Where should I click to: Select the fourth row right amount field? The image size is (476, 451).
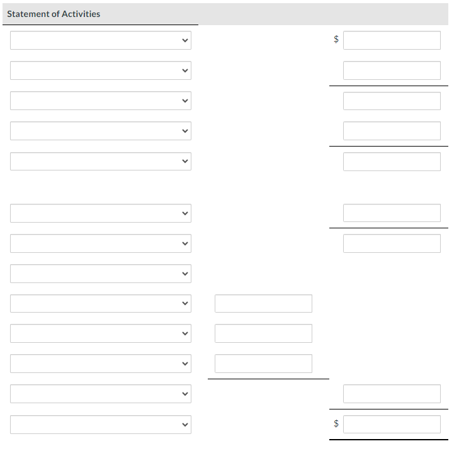click(x=392, y=131)
